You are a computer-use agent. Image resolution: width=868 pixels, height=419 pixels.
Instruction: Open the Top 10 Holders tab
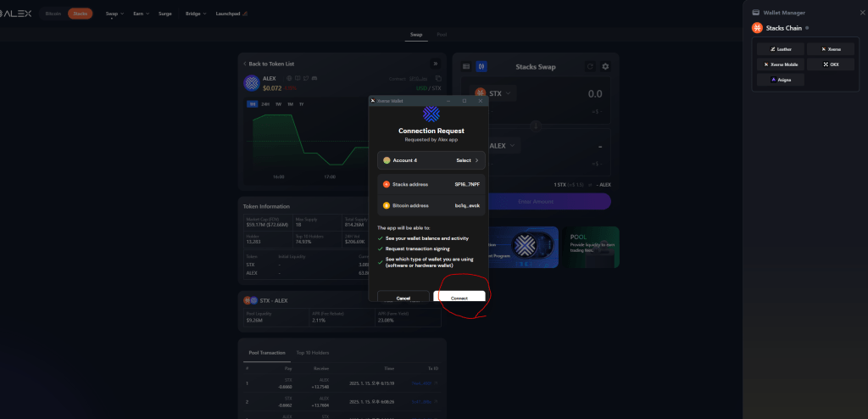[x=312, y=352]
